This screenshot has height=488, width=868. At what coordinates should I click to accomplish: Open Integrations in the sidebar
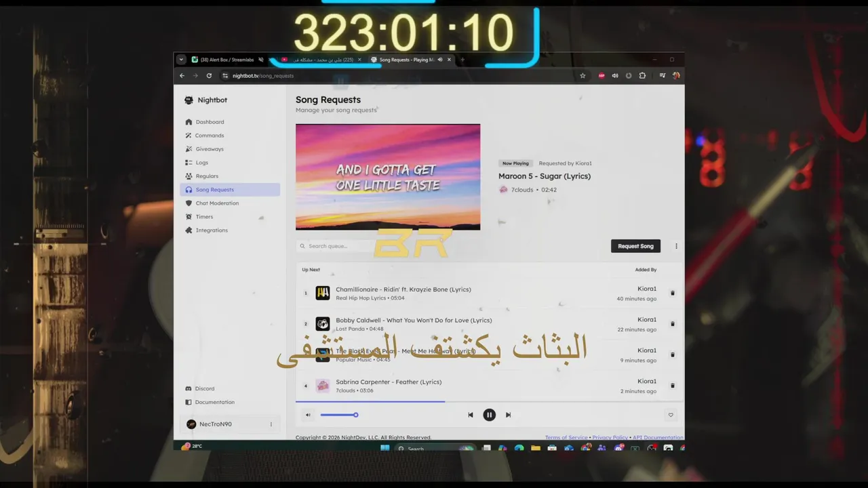click(x=229, y=230)
